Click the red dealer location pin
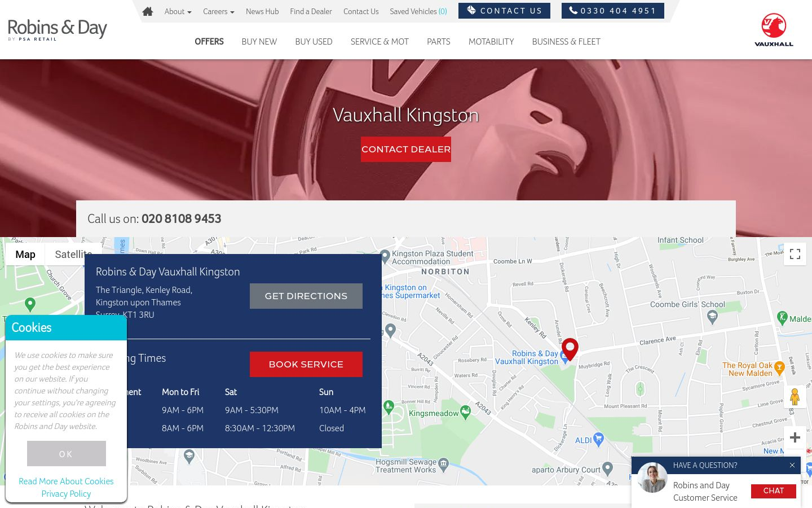The height and width of the screenshot is (508, 812). (570, 349)
